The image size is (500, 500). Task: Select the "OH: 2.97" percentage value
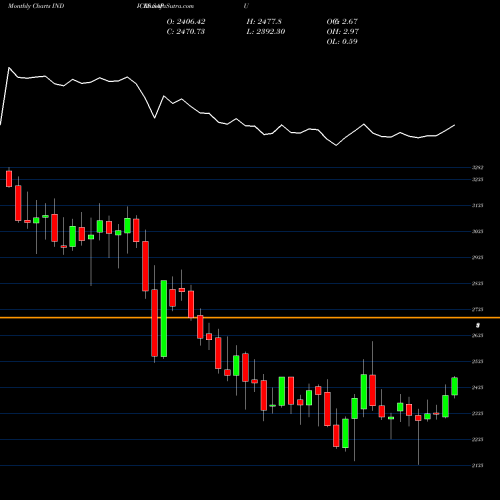342,32
